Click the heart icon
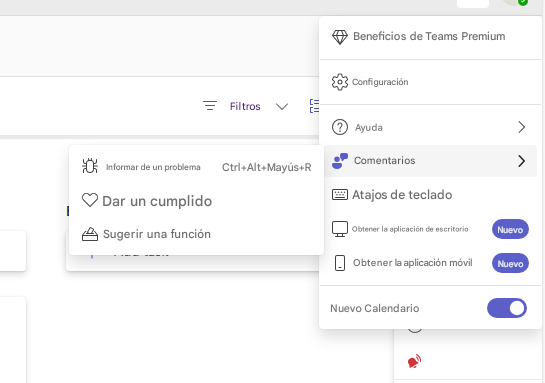The image size is (545, 383). 90,200
